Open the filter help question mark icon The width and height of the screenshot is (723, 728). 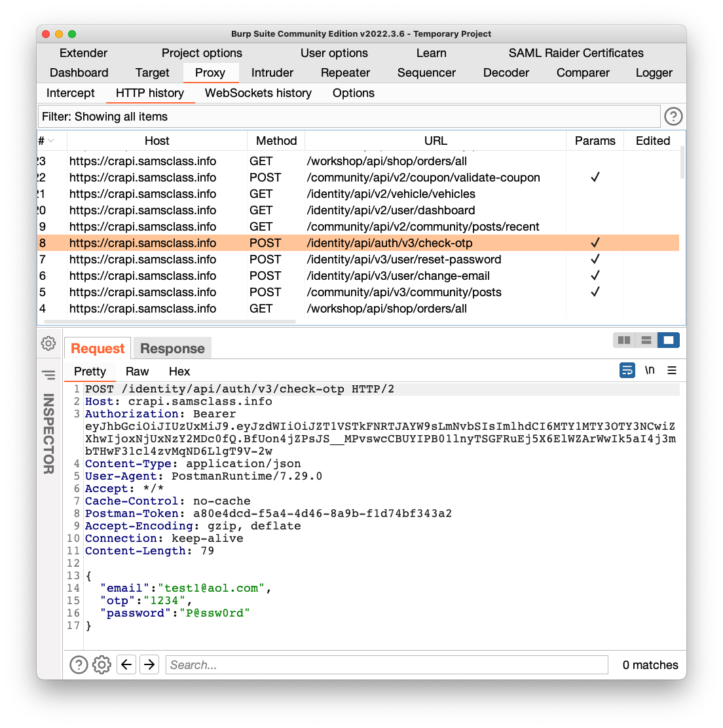pos(673,117)
